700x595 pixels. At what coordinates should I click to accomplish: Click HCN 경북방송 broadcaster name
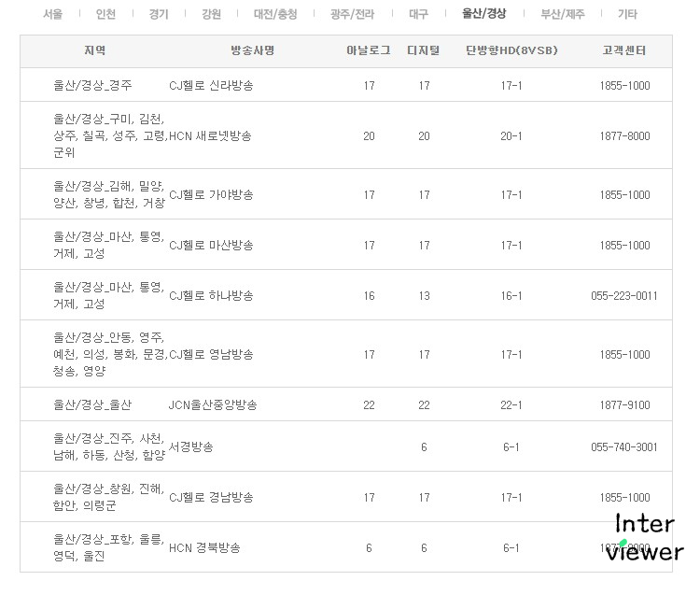(x=204, y=547)
